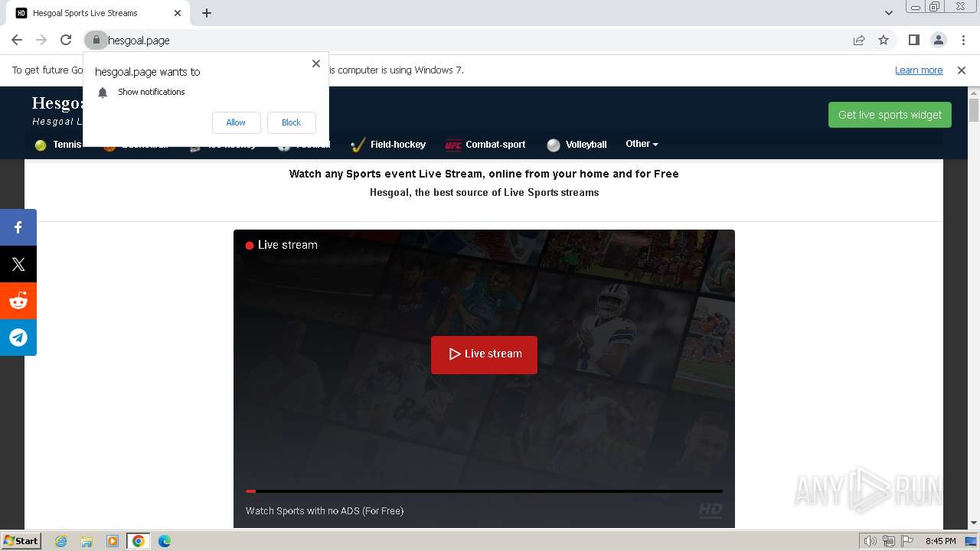Open the browser side panel icon

(913, 40)
